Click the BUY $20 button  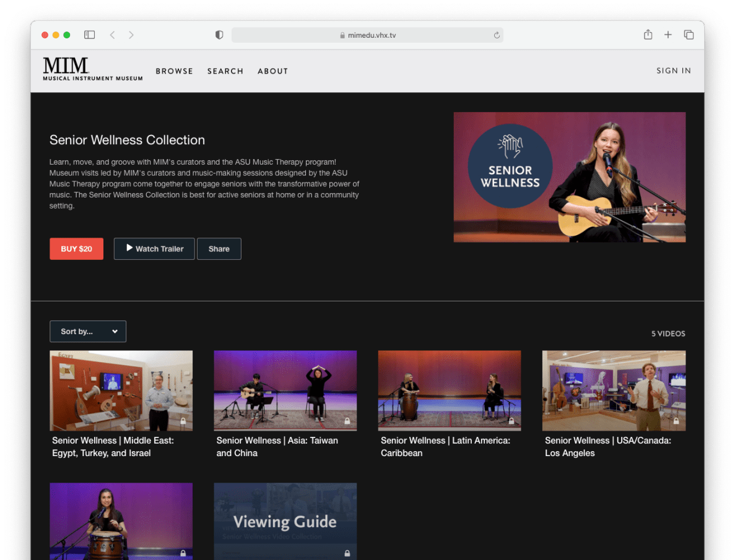76,249
